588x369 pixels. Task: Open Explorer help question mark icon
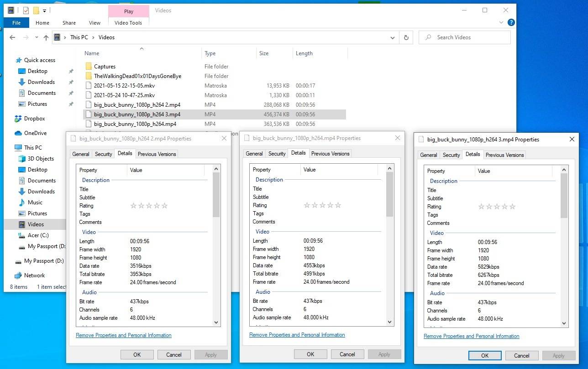[511, 22]
